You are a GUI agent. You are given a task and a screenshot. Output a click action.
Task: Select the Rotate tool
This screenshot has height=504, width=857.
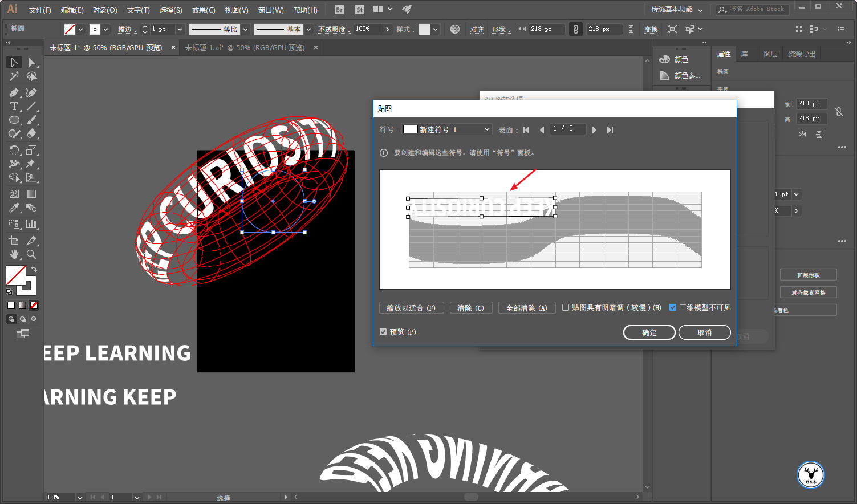click(x=14, y=150)
